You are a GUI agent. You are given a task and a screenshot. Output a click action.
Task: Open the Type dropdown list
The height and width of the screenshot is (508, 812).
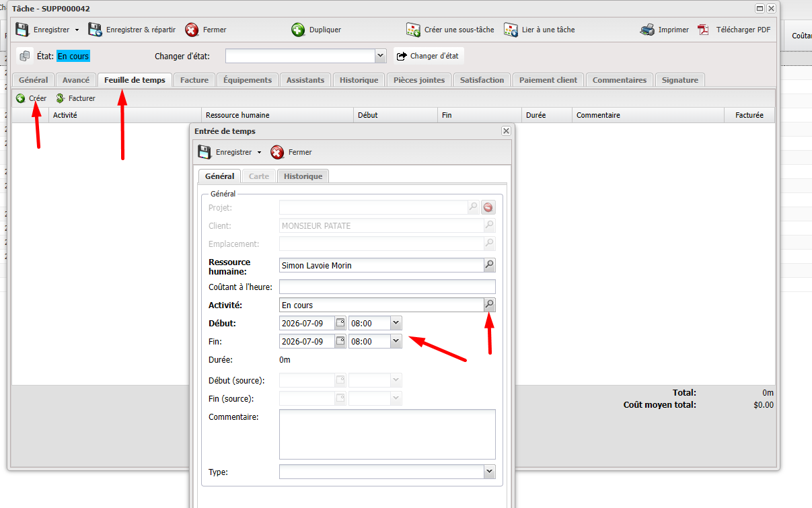(490, 472)
